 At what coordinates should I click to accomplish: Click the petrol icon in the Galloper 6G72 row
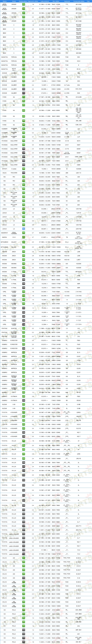point(24,141)
